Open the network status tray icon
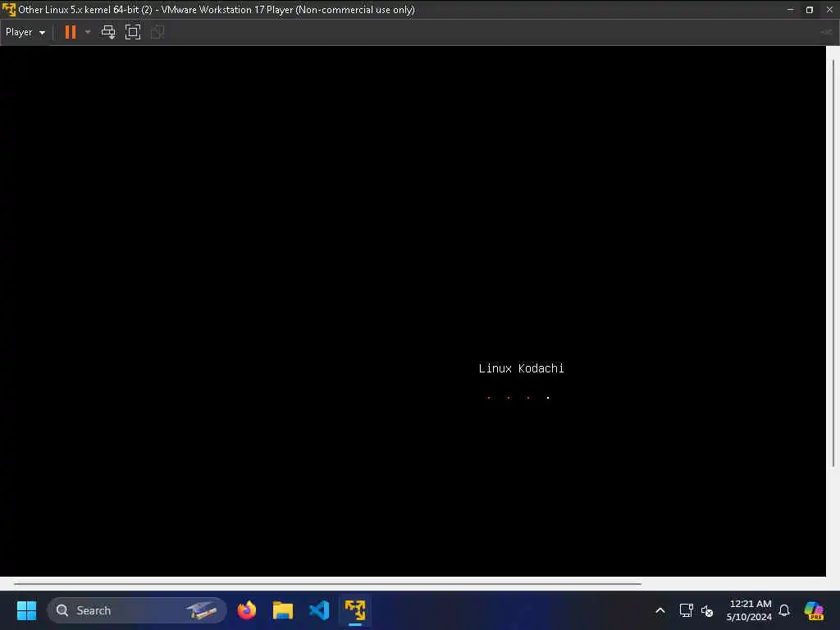This screenshot has height=630, width=840. coord(687,610)
